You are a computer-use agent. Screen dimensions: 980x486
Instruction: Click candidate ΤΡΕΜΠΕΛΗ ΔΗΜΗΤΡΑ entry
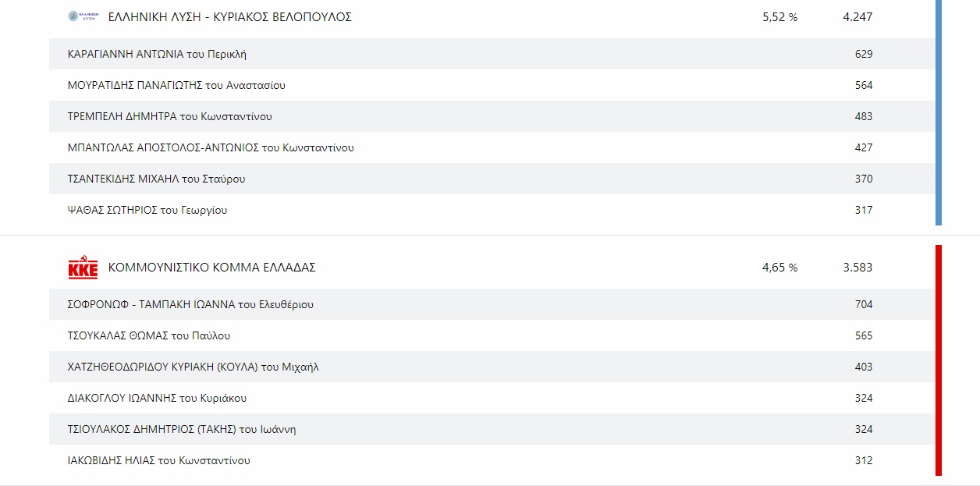(x=170, y=117)
